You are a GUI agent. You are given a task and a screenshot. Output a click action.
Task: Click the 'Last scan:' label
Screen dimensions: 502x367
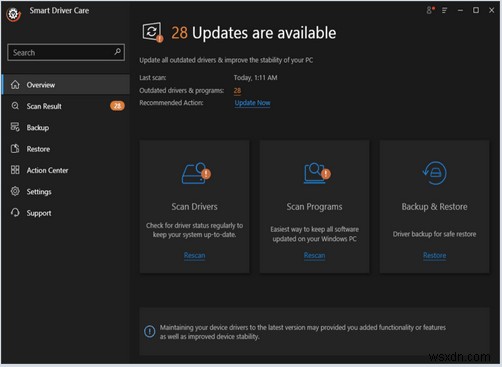click(x=153, y=78)
